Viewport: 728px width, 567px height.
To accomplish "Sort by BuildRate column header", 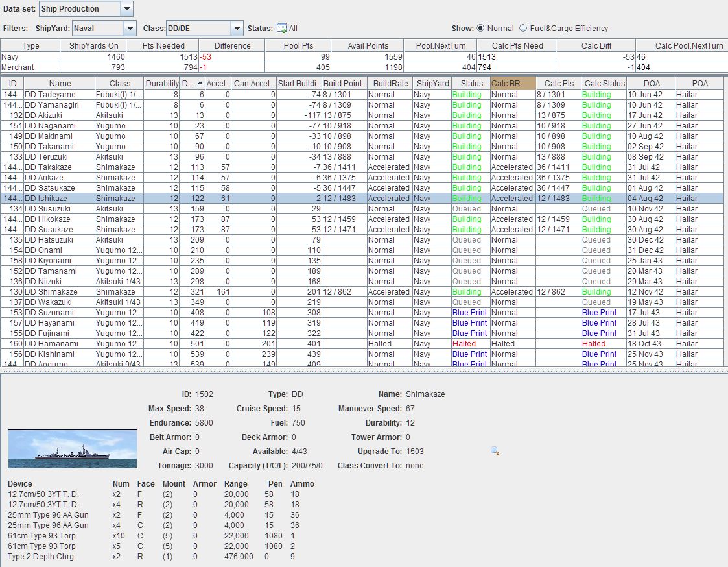I will (390, 83).
